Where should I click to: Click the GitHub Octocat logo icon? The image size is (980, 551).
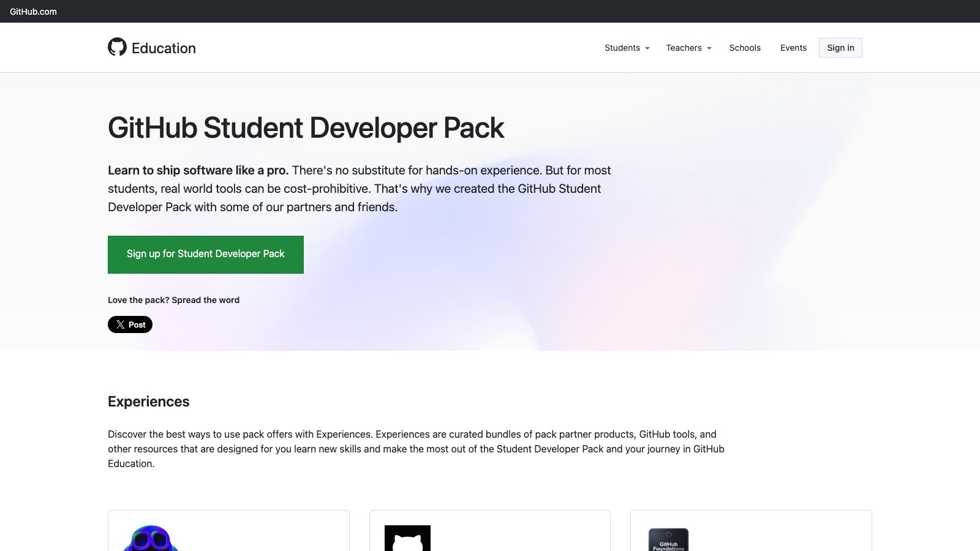pyautogui.click(x=117, y=47)
